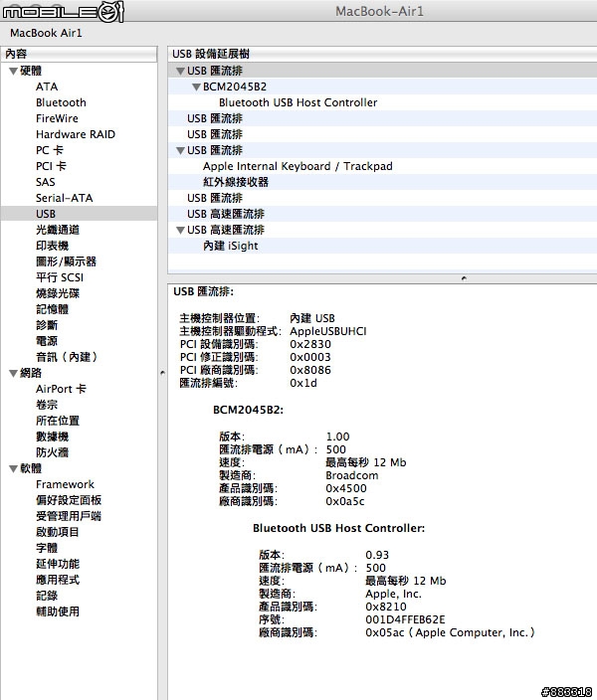The width and height of the screenshot is (597, 700).
Task: Select Apple Internal Keyboard / Trackpad row
Action: [382, 166]
